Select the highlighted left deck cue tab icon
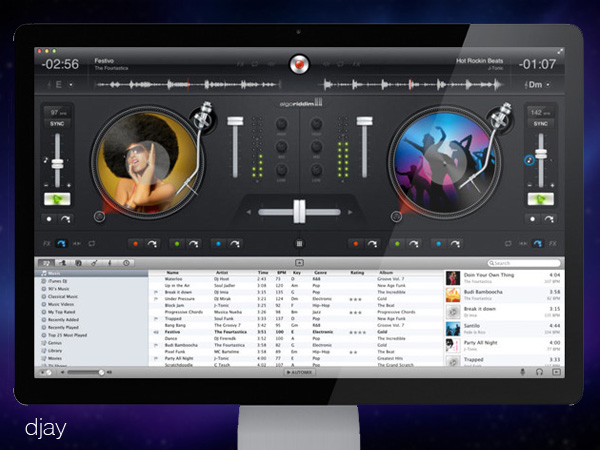Viewport: 600px width, 450px height. [61, 243]
